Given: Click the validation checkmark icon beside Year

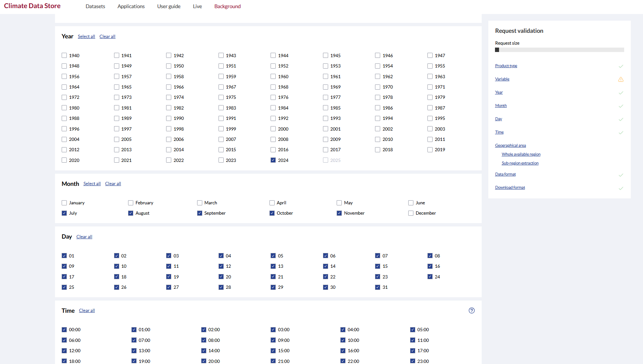Looking at the screenshot, I should pyautogui.click(x=620, y=93).
